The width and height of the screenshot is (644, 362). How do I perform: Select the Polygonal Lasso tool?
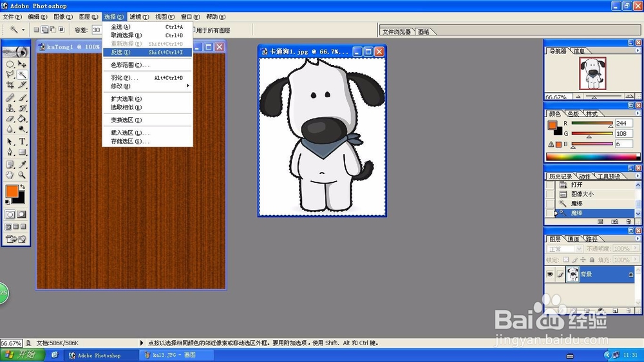click(x=10, y=74)
